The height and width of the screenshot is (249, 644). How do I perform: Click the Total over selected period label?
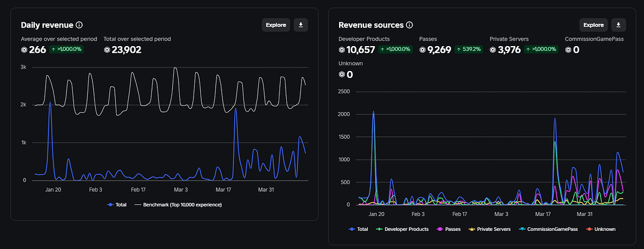pos(137,39)
